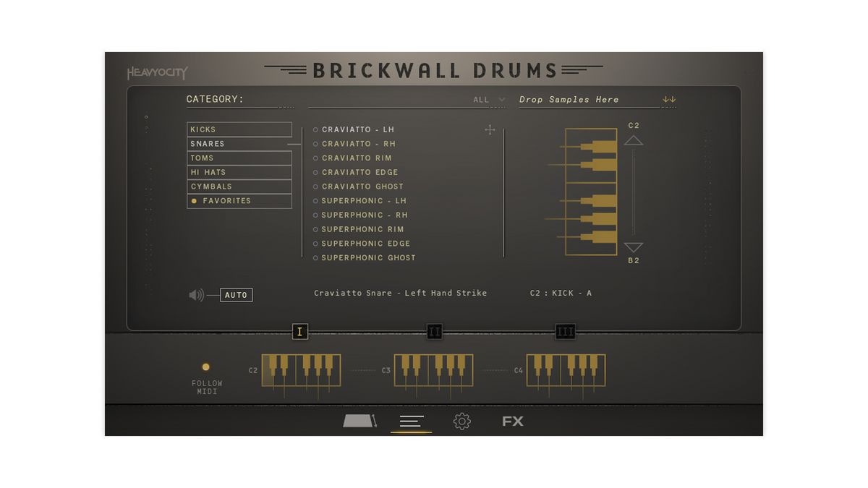Click the Superphonic Rim sample name
This screenshot has height=488, width=868.
point(363,229)
